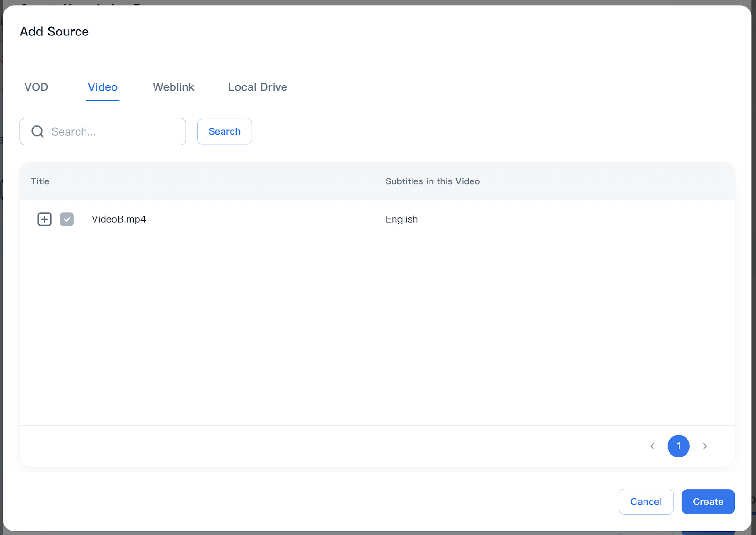This screenshot has width=756, height=535.
Task: Click the Subtitles in this Video header
Action: click(432, 181)
